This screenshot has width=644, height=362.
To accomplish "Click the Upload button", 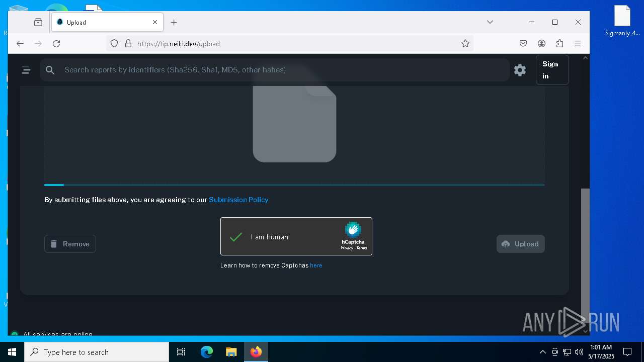I will click(x=520, y=244).
